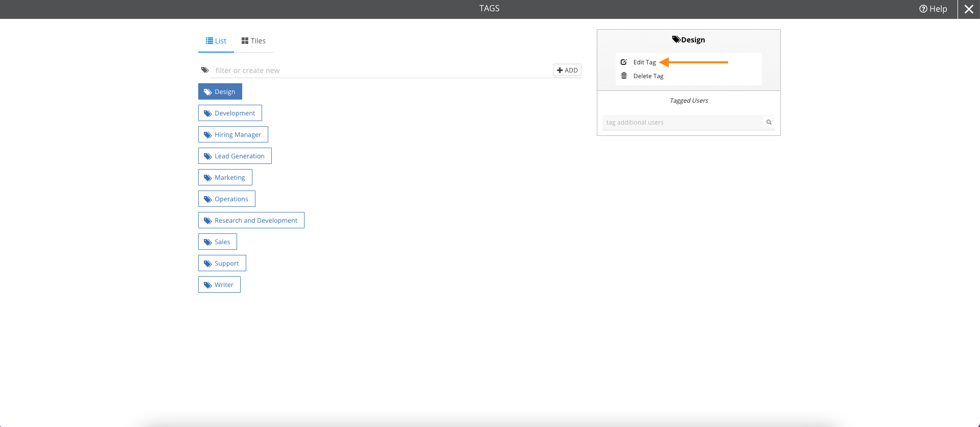Click the filter or create new field
Viewport: 980px width, 427px height.
(x=382, y=70)
